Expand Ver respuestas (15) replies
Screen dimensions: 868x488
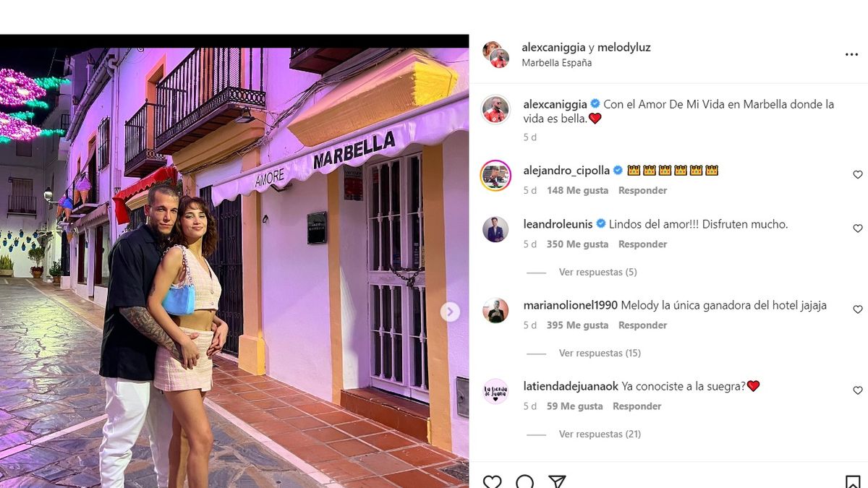tap(600, 354)
